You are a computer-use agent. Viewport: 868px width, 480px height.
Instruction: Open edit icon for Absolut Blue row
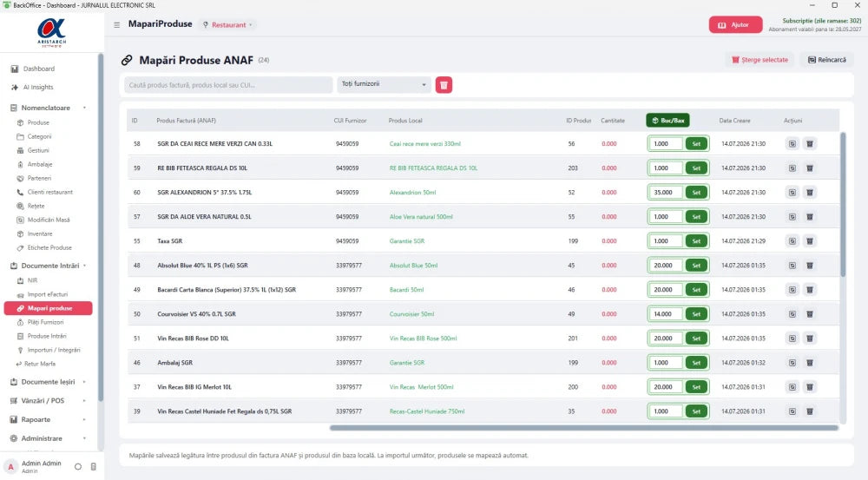792,266
